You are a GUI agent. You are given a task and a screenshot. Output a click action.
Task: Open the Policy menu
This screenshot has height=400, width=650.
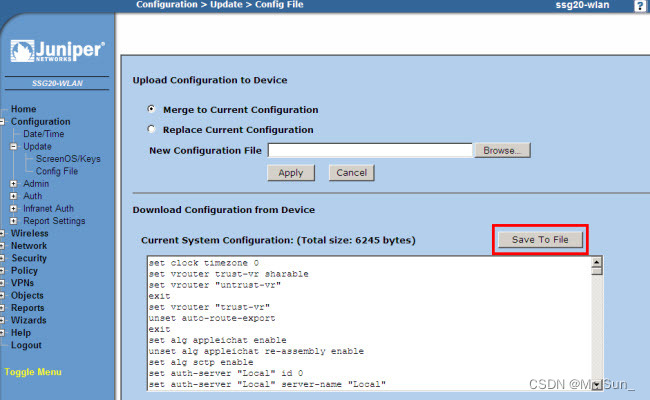(24, 271)
